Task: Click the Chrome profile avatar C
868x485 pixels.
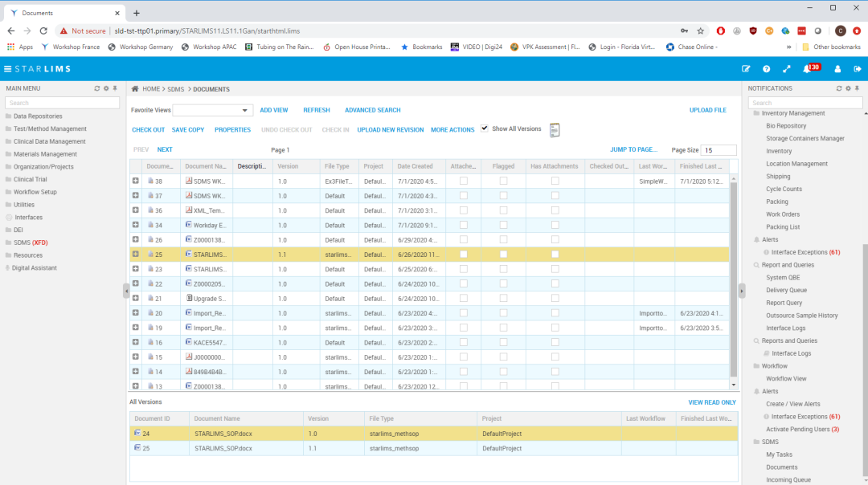Action: click(841, 31)
